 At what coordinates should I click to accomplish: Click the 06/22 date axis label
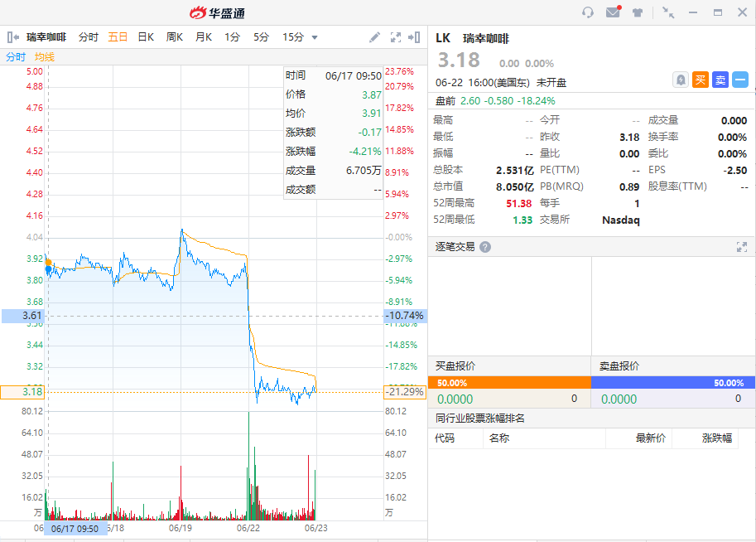pos(248,528)
